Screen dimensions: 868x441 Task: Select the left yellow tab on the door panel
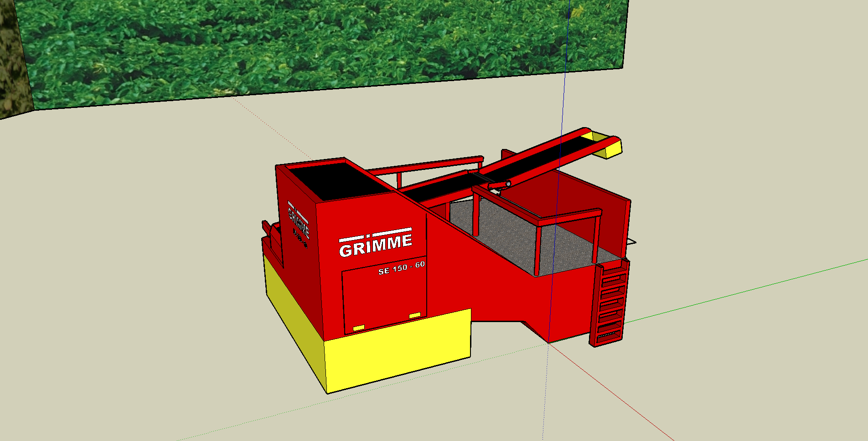click(x=359, y=328)
